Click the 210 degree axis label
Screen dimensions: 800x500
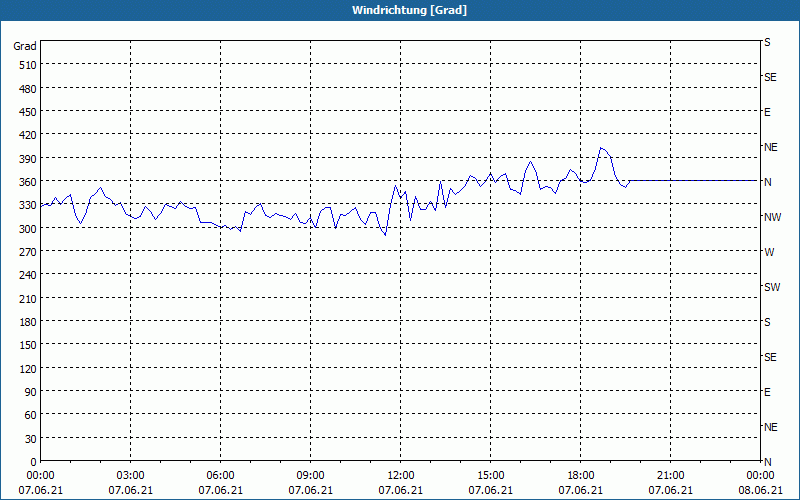28,298
